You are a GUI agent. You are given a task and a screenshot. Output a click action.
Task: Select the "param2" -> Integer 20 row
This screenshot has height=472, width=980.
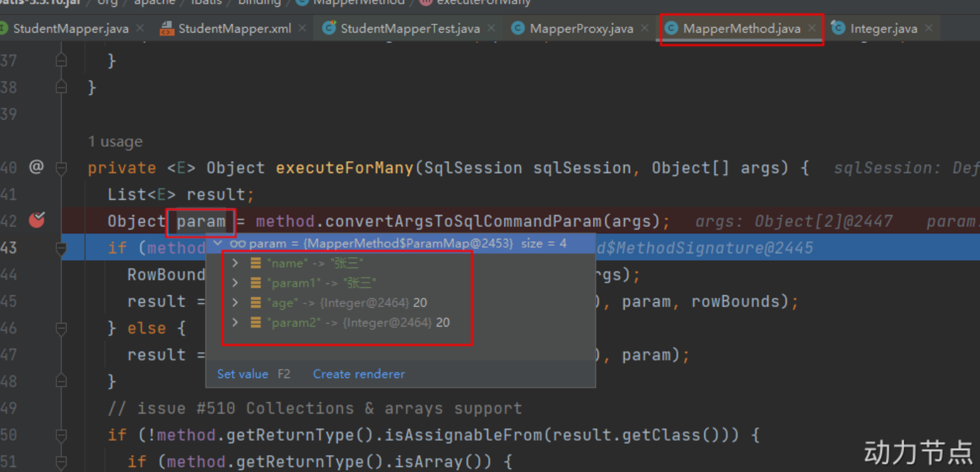[x=400, y=322]
